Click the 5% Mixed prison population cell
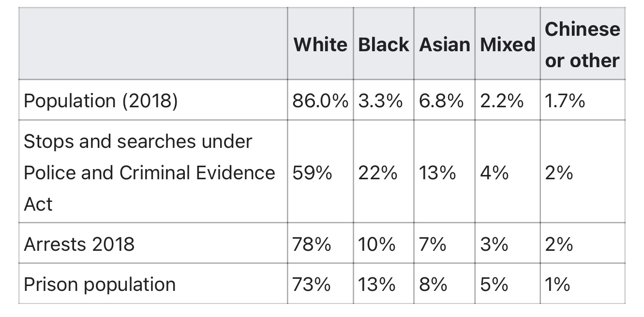The image size is (644, 317). [494, 284]
